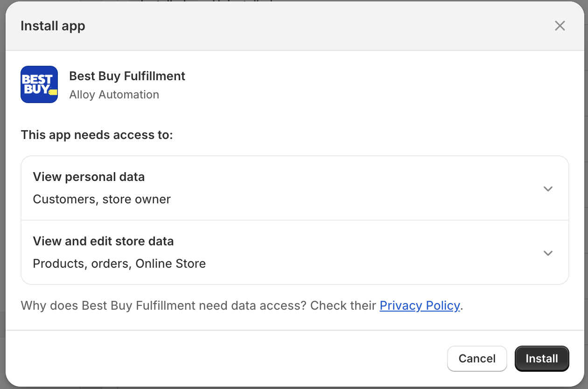
Task: Expand the View personal data chevron
Action: [548, 189]
